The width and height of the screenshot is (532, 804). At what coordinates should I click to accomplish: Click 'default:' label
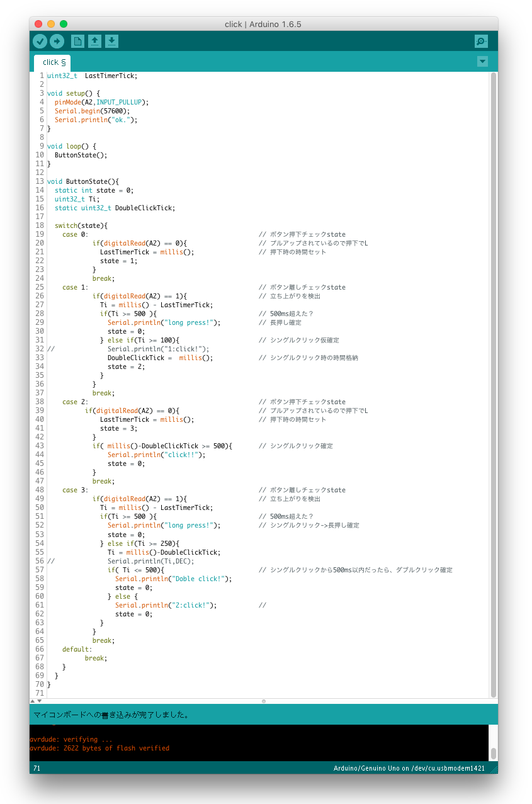point(77,649)
